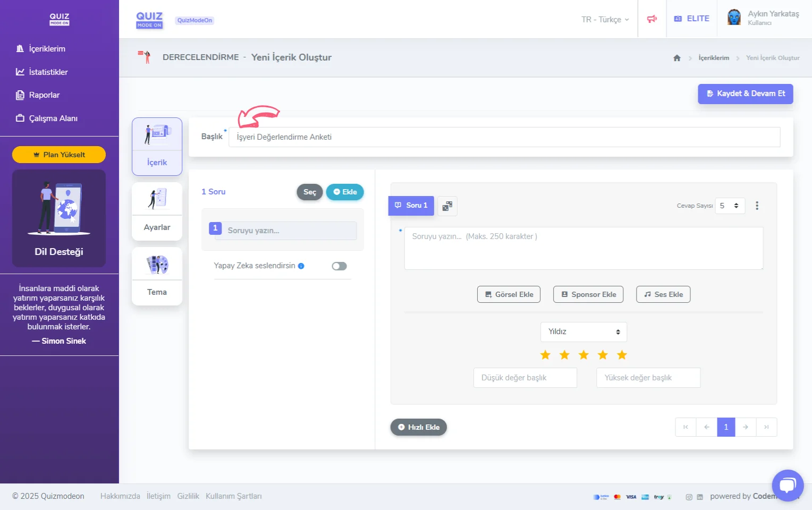Click the randomize dice icon beside Soru 1

tap(447, 206)
